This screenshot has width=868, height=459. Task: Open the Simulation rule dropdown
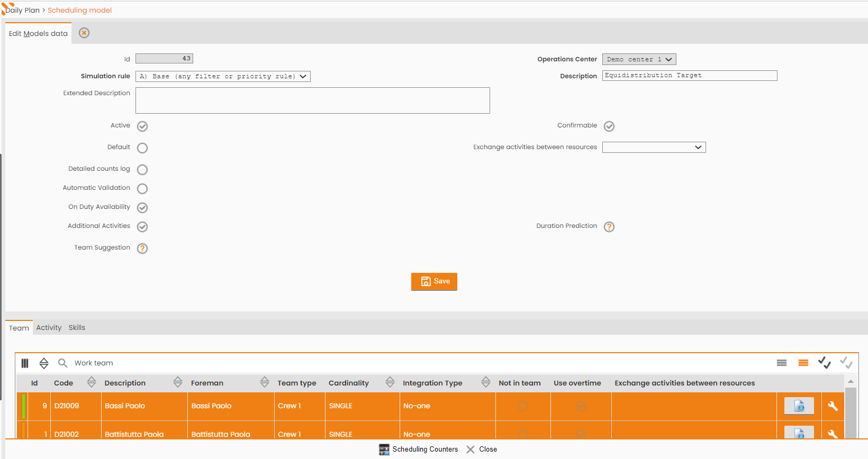pos(223,76)
